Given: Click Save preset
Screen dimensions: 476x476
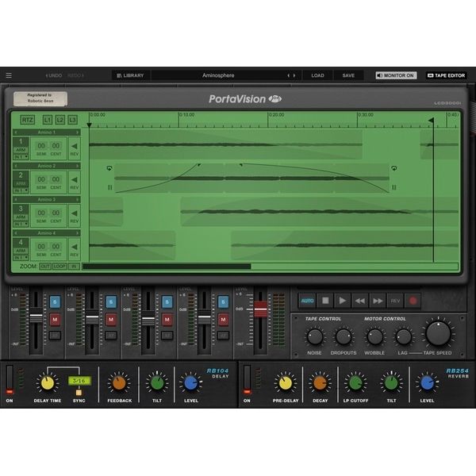Looking at the screenshot, I should (x=348, y=75).
